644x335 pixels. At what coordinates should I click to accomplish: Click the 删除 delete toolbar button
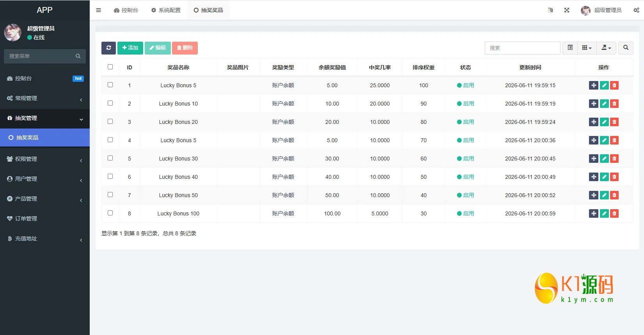(185, 48)
